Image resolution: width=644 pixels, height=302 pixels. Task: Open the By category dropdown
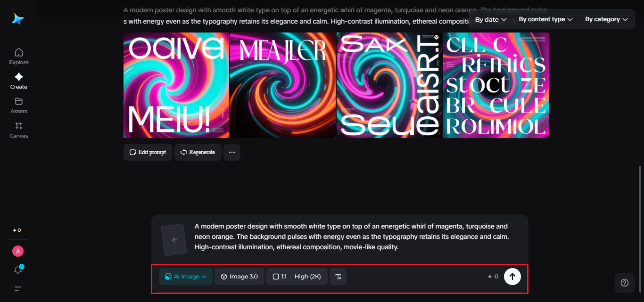click(x=606, y=19)
